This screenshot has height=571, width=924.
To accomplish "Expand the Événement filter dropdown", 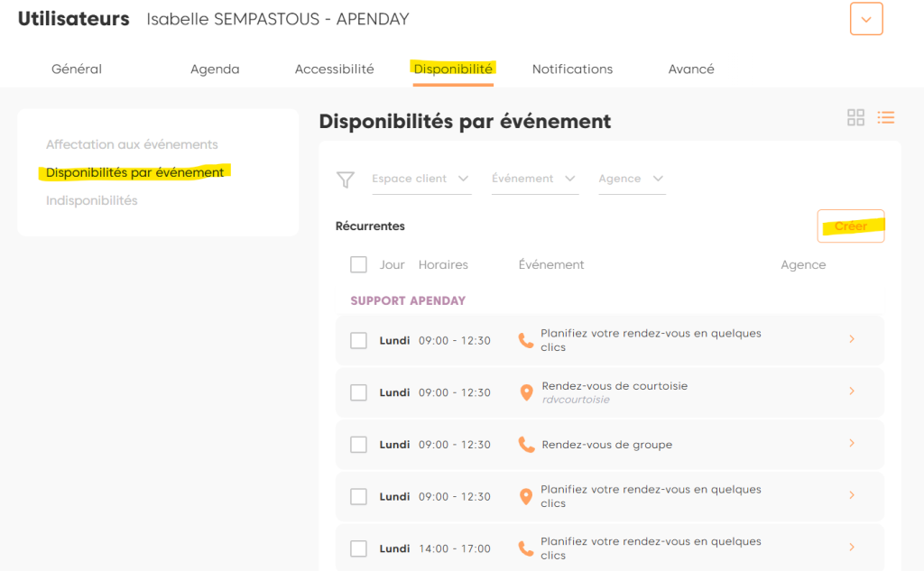I will 534,179.
